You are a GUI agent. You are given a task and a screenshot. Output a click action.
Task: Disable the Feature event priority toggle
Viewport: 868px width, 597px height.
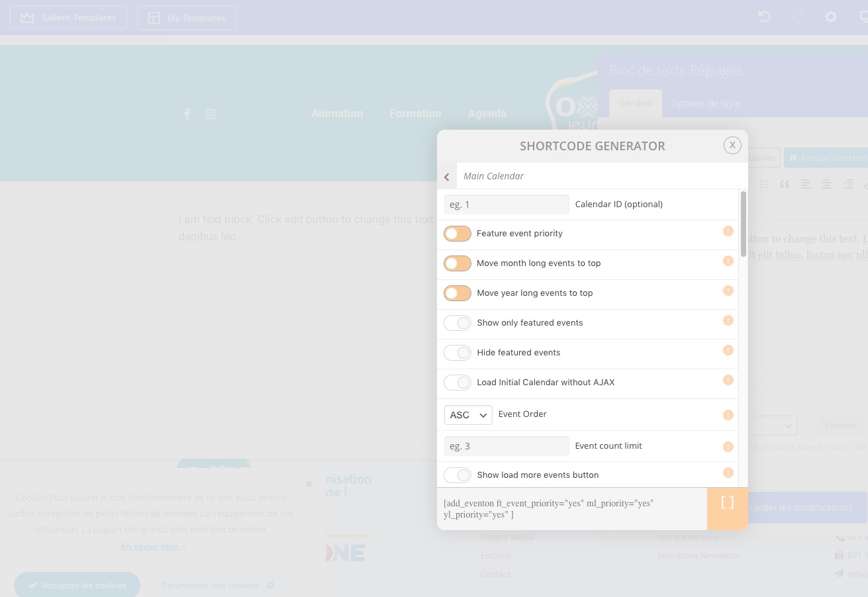458,234
